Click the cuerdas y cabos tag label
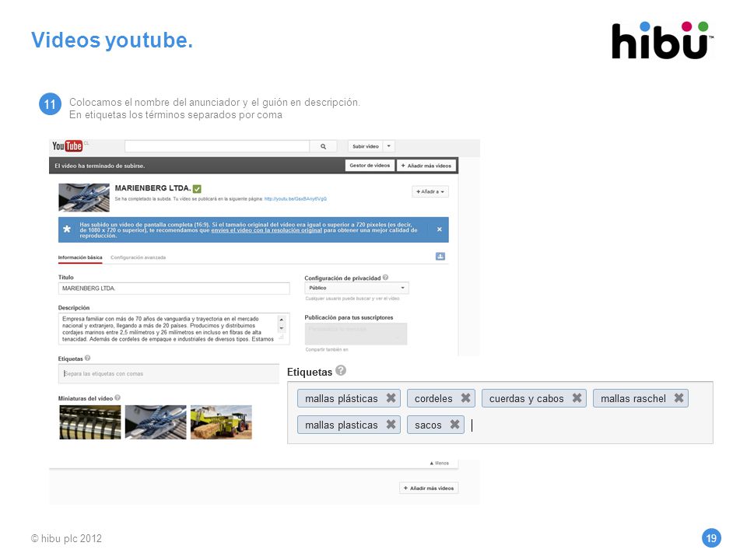This screenshot has height=560, width=747. [527, 398]
